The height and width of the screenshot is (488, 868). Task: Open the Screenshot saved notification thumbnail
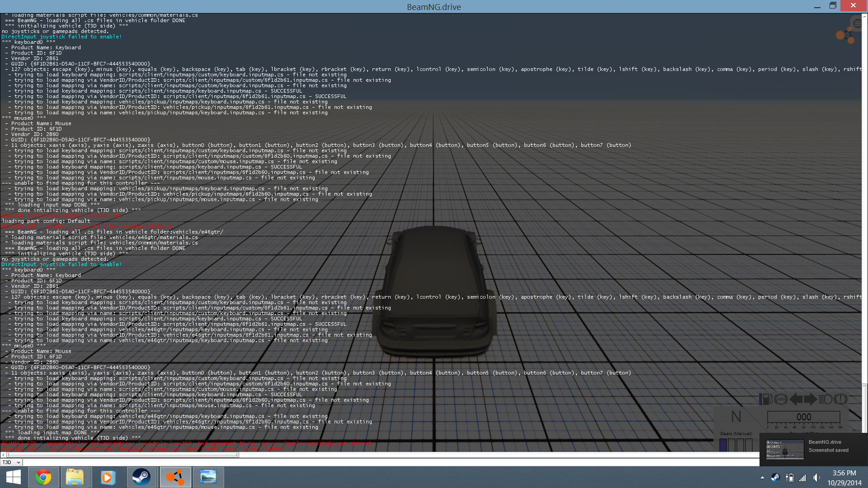coord(785,449)
